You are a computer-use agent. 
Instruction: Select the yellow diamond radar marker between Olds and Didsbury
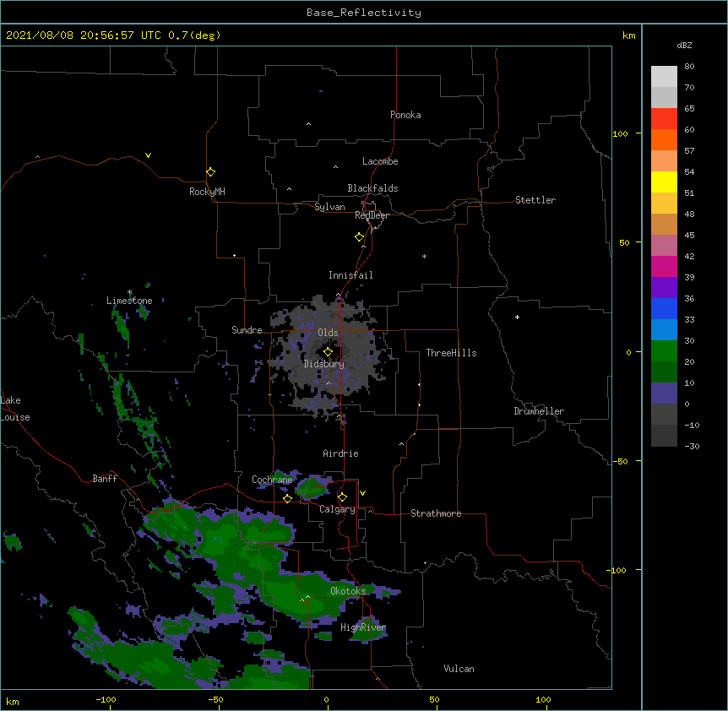tap(328, 352)
